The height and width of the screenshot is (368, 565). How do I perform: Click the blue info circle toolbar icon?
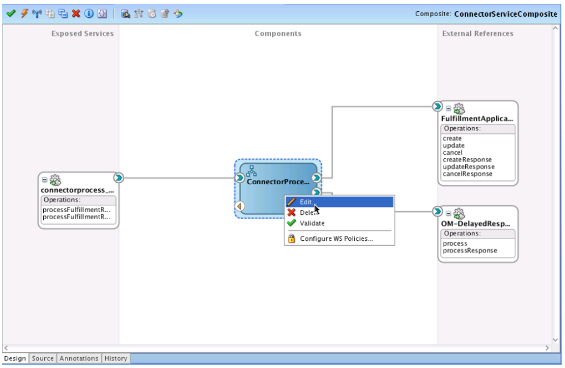tap(89, 14)
